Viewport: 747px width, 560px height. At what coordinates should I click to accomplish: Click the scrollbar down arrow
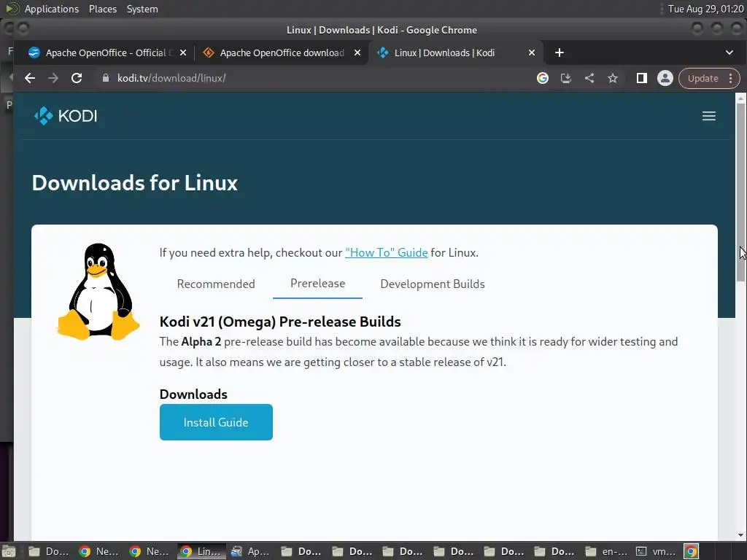(740, 534)
